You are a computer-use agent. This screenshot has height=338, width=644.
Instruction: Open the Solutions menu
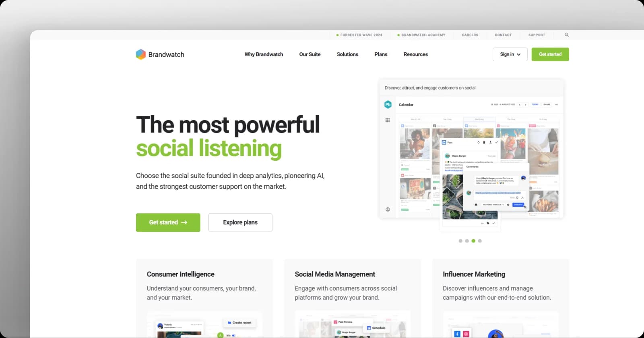coord(347,54)
